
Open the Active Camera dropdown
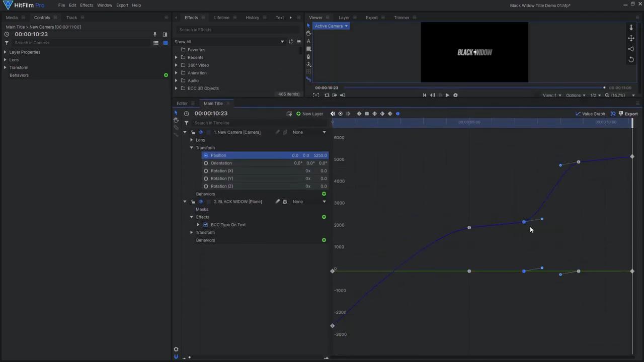click(331, 26)
